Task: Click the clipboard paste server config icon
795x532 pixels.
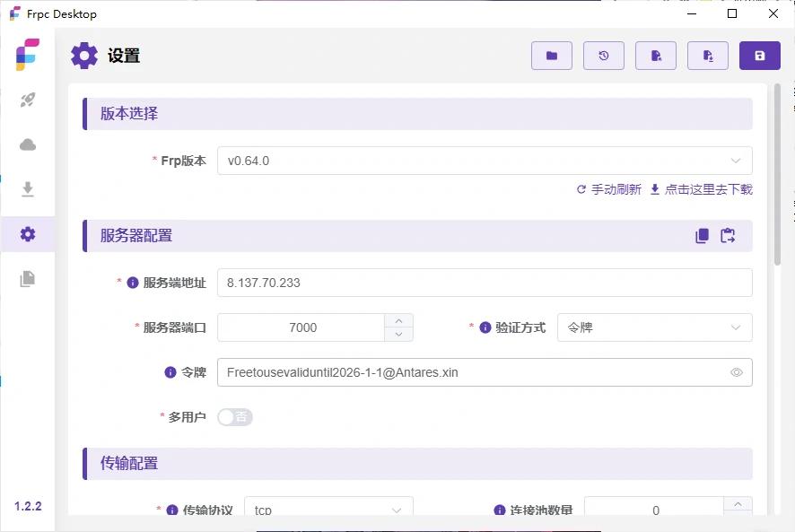Action: tap(728, 236)
